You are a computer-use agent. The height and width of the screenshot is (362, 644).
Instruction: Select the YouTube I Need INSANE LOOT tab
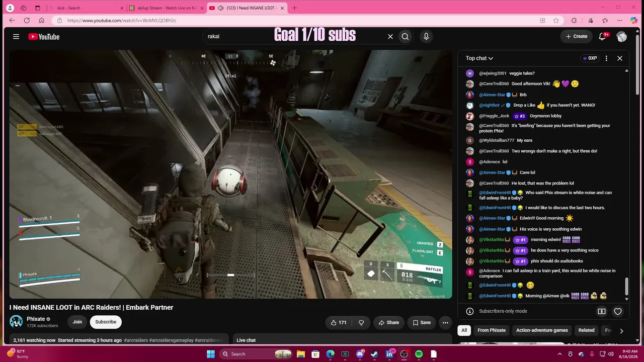(x=247, y=8)
